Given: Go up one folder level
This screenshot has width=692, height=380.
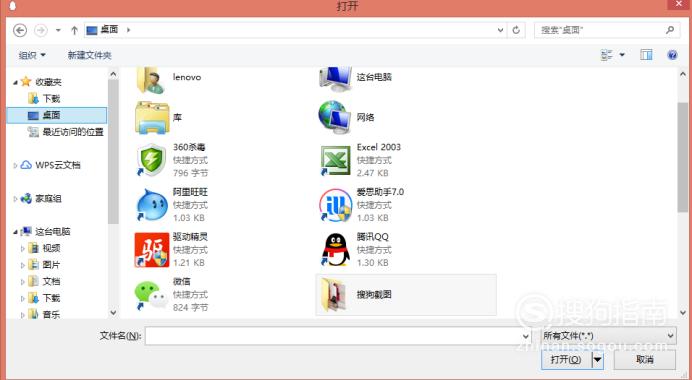Looking at the screenshot, I should [x=74, y=30].
